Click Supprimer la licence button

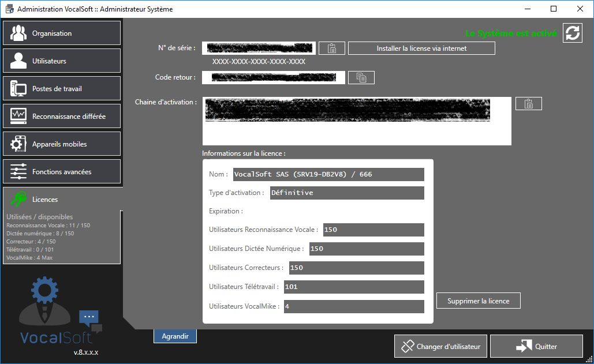point(479,301)
